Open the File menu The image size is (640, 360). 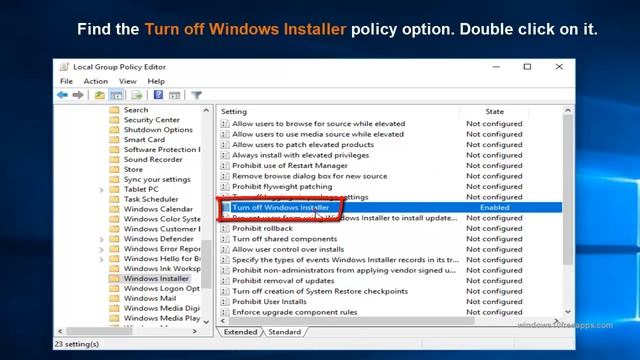(66, 81)
